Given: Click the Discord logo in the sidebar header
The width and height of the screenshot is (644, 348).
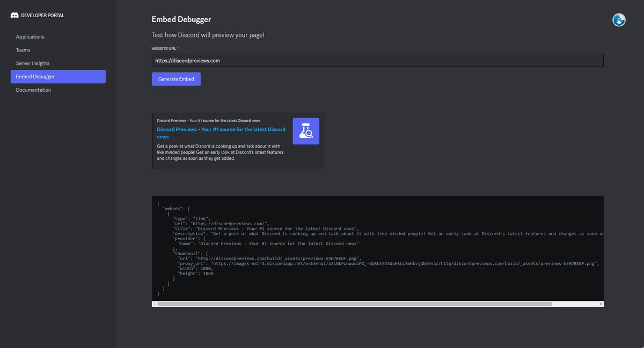Looking at the screenshot, I should [x=14, y=16].
